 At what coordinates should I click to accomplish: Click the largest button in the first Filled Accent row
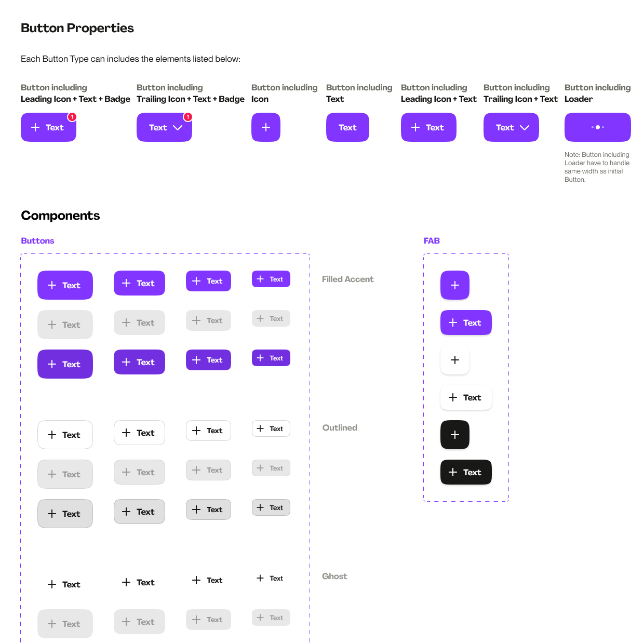click(65, 285)
